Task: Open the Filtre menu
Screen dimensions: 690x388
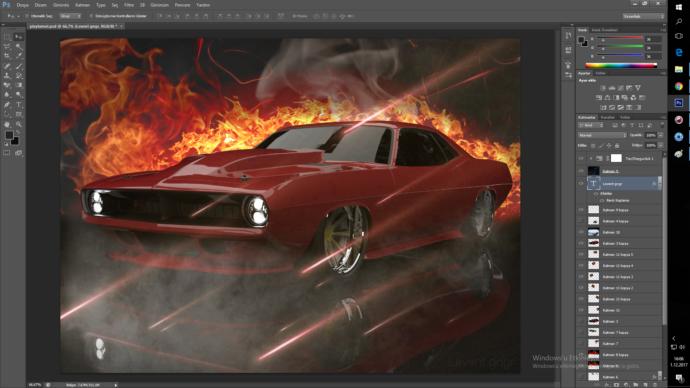Action: [x=128, y=5]
